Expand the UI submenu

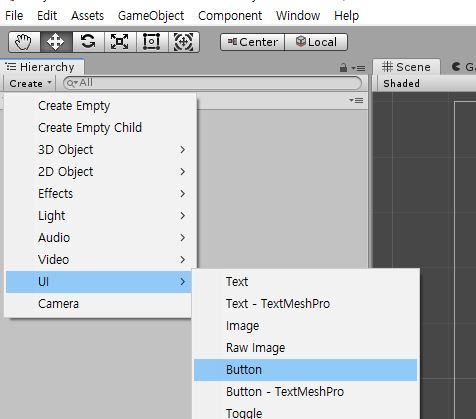coord(99,282)
